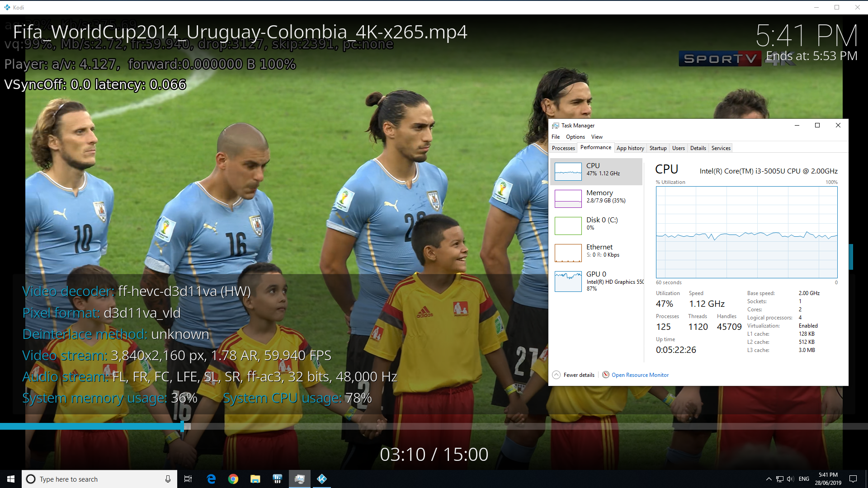The width and height of the screenshot is (868, 488).
Task: Launch Google Chrome from the taskbar
Action: click(x=233, y=479)
